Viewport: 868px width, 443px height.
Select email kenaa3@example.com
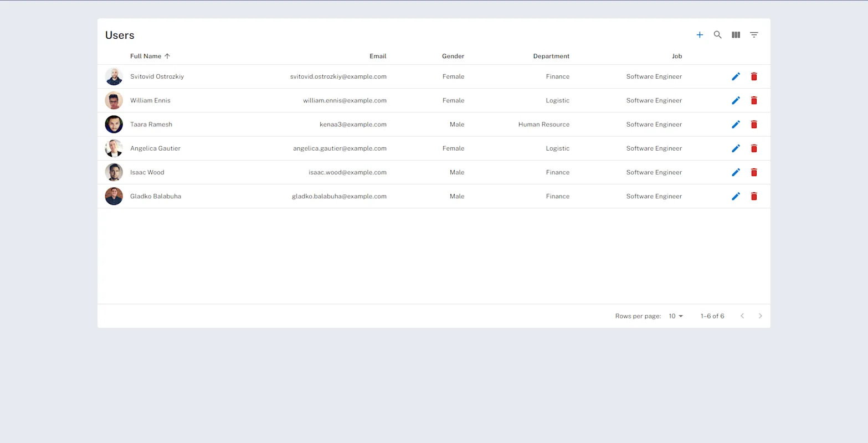[353, 125]
